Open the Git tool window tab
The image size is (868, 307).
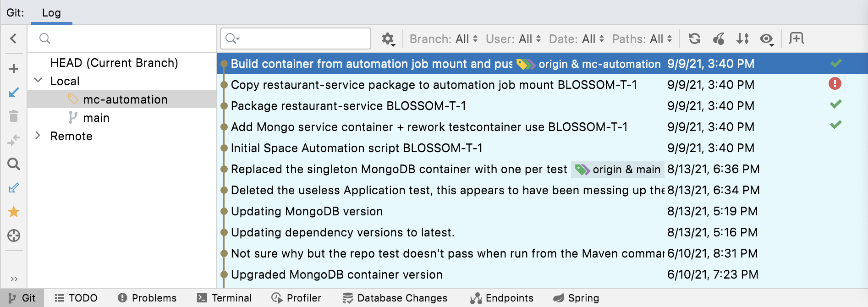[22, 298]
